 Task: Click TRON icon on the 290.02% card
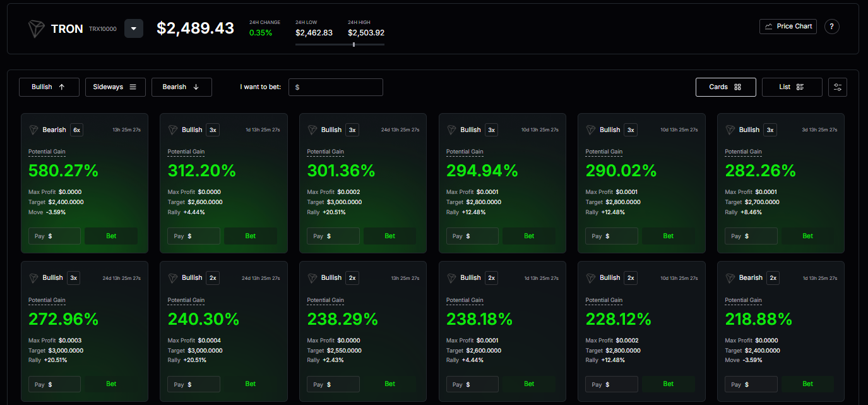click(591, 130)
